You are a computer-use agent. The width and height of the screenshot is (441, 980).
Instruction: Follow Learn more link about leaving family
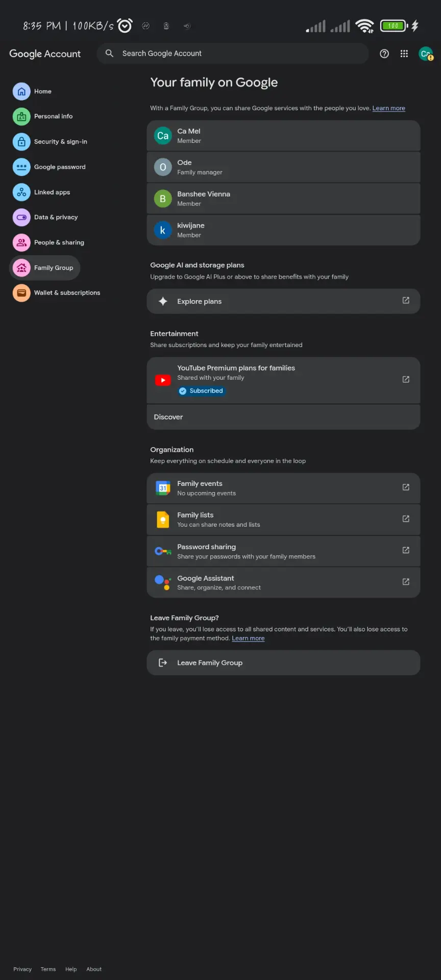click(248, 639)
